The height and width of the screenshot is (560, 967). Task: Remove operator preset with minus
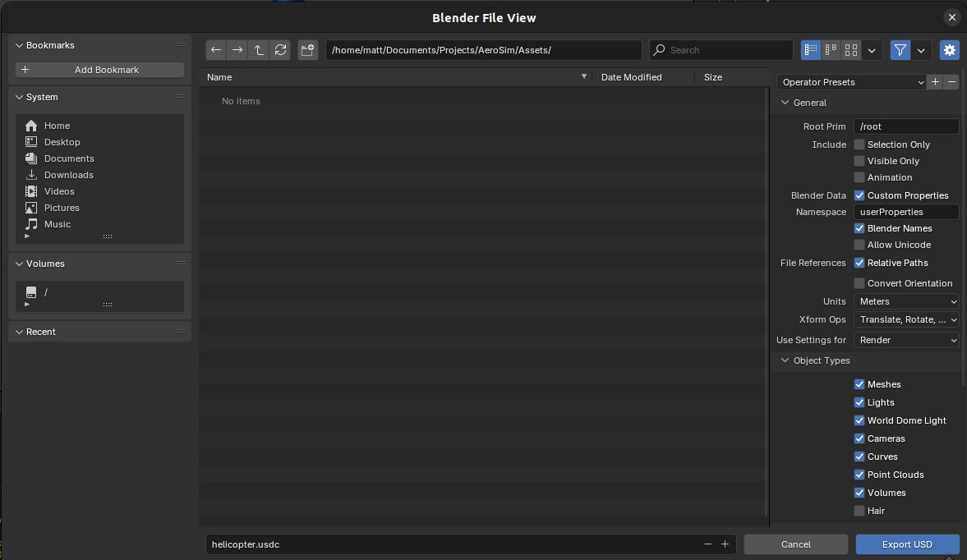(x=951, y=82)
